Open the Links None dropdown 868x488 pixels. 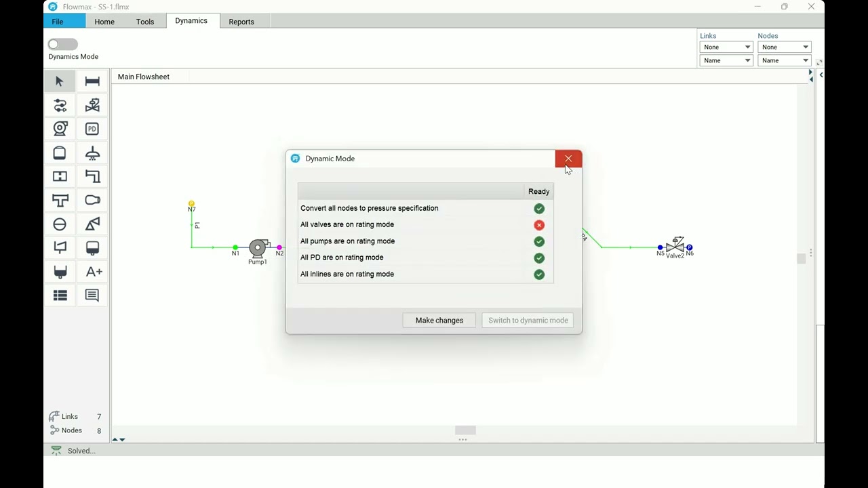[726, 47]
